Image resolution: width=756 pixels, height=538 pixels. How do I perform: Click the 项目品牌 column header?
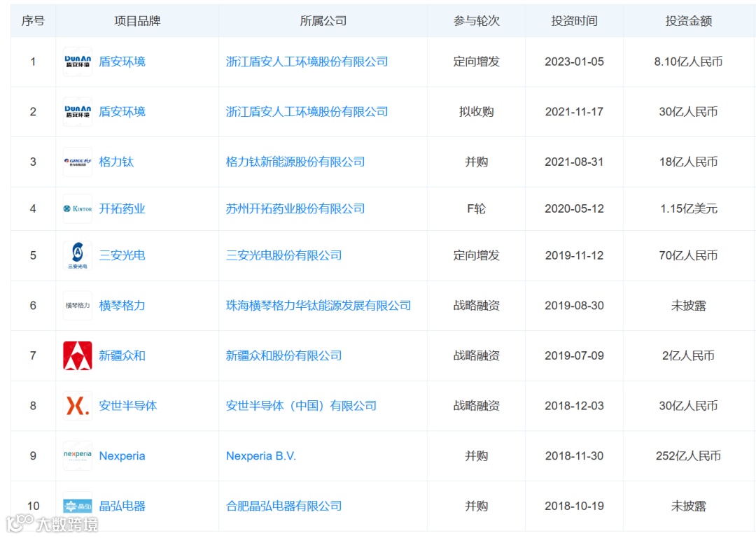click(137, 21)
